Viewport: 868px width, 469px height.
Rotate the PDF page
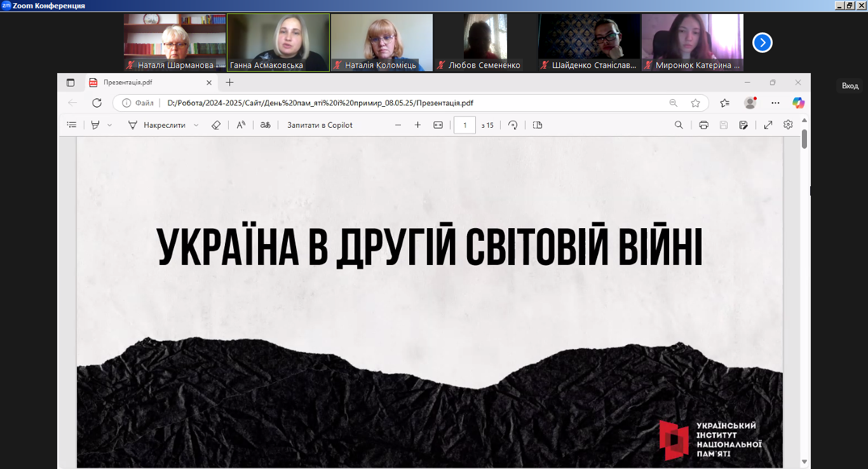[513, 125]
